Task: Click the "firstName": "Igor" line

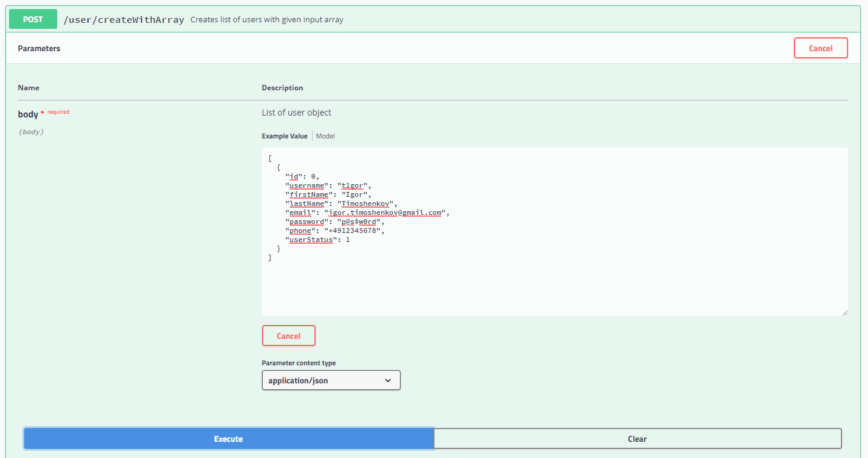Action: click(328, 194)
